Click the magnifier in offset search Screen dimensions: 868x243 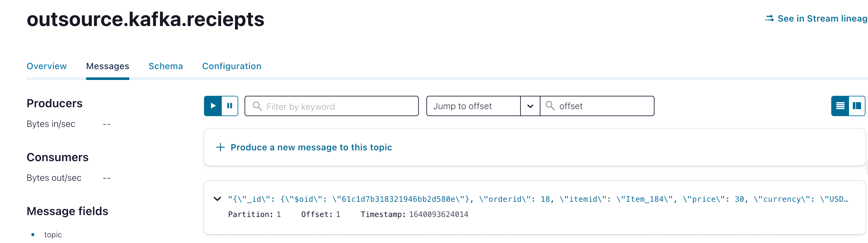click(x=550, y=106)
